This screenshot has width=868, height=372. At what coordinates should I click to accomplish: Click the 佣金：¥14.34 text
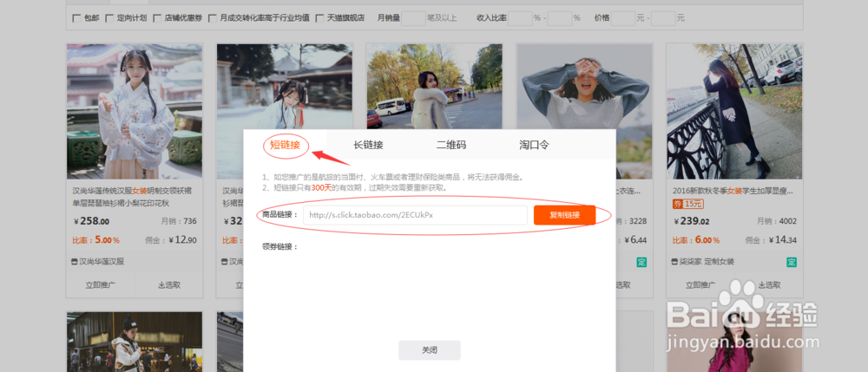coord(771,240)
